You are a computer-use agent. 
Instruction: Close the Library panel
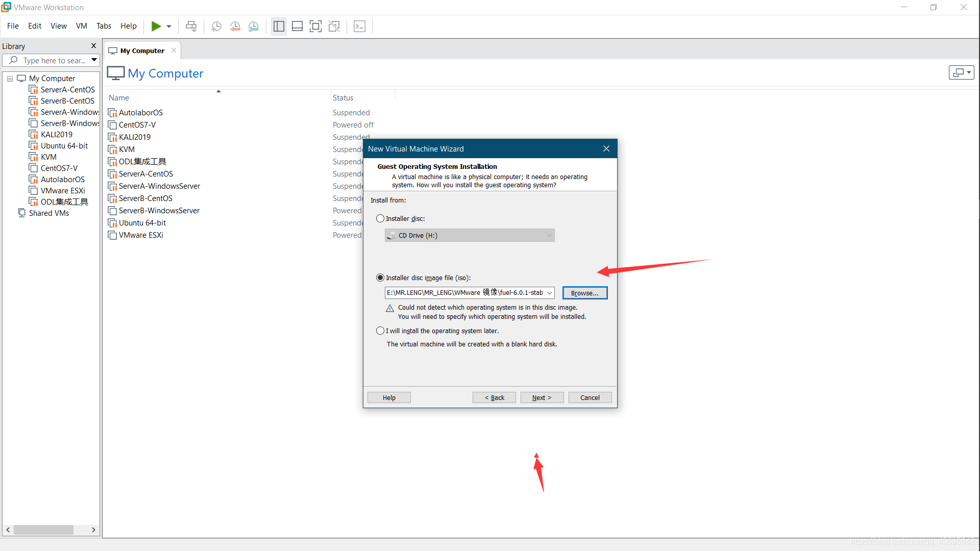pyautogui.click(x=93, y=46)
